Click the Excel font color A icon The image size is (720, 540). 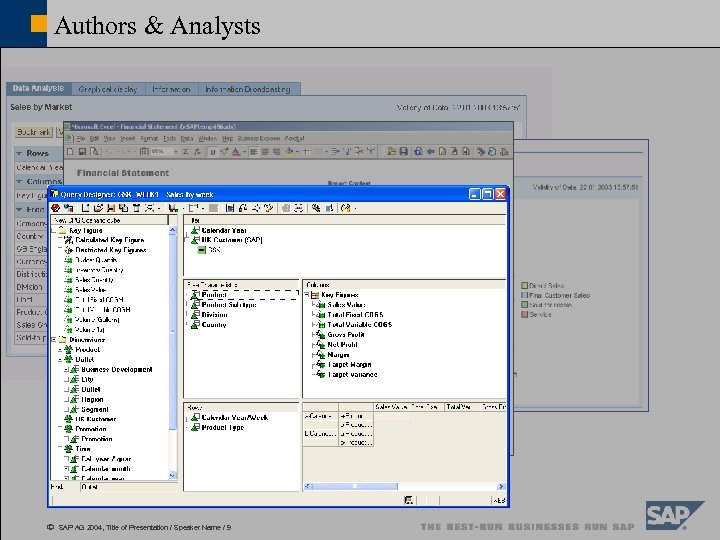[236, 152]
